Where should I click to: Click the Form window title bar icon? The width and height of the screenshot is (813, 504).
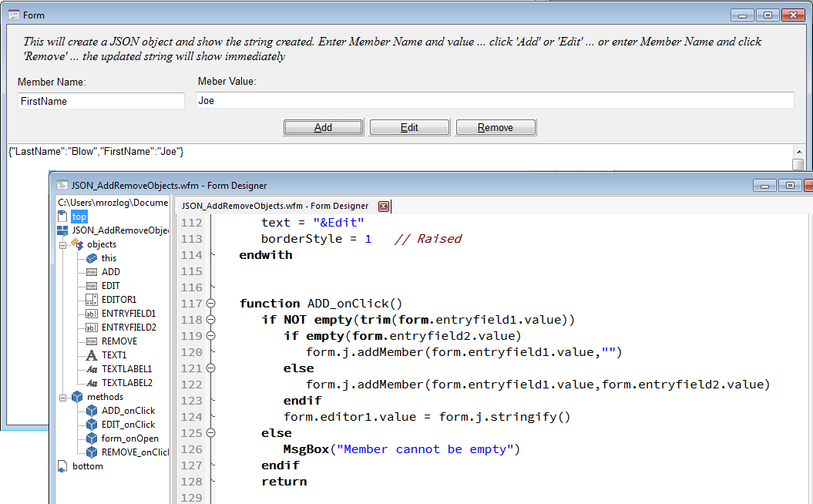14,15
